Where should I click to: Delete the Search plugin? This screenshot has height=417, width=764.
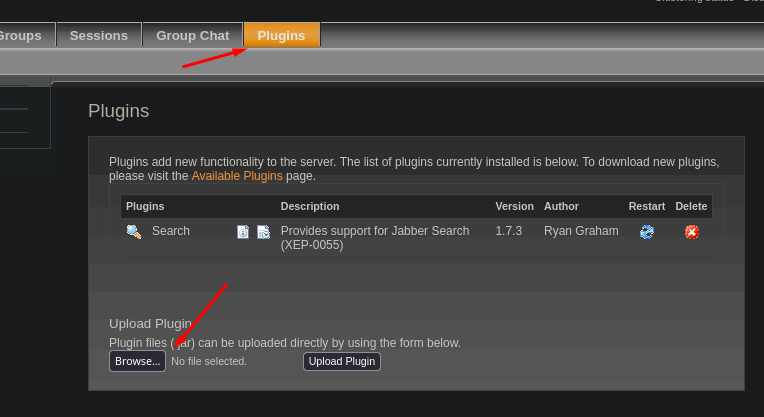[x=691, y=232]
